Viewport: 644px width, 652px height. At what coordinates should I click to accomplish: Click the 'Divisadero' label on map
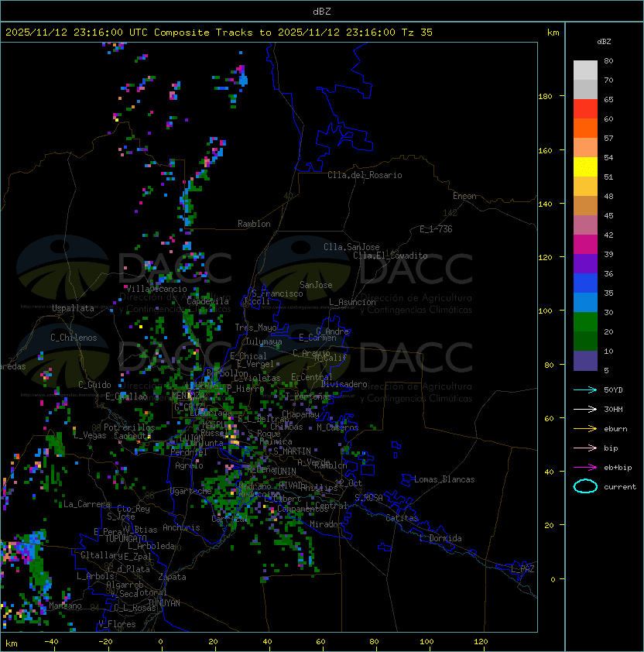344,384
